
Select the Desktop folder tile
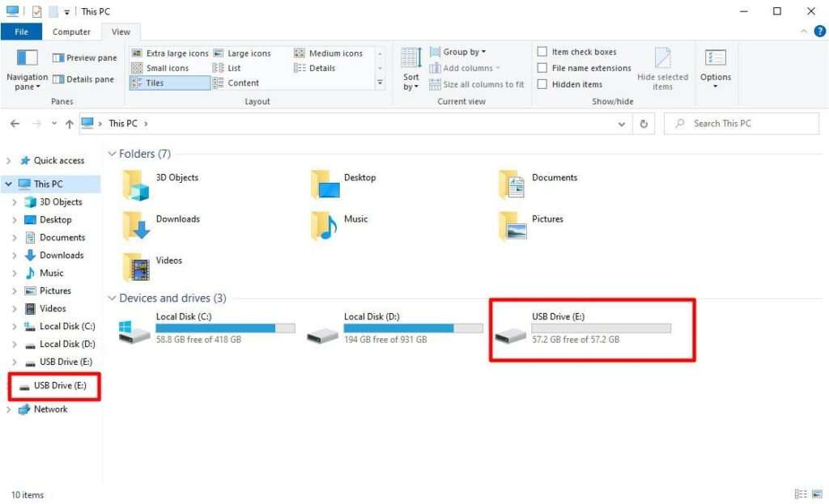[x=343, y=185]
